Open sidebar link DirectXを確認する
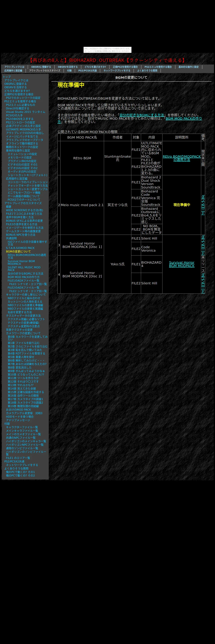This screenshot has height=644, width=215. click(x=18, y=109)
